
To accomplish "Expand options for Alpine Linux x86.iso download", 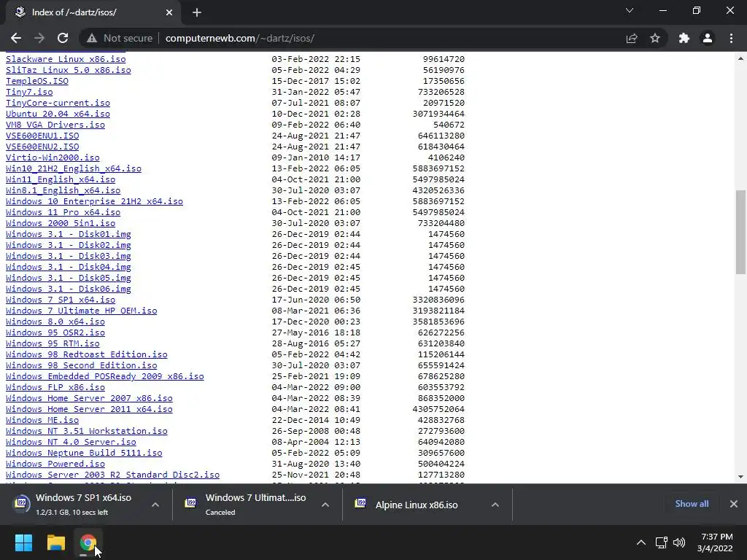I will point(495,505).
